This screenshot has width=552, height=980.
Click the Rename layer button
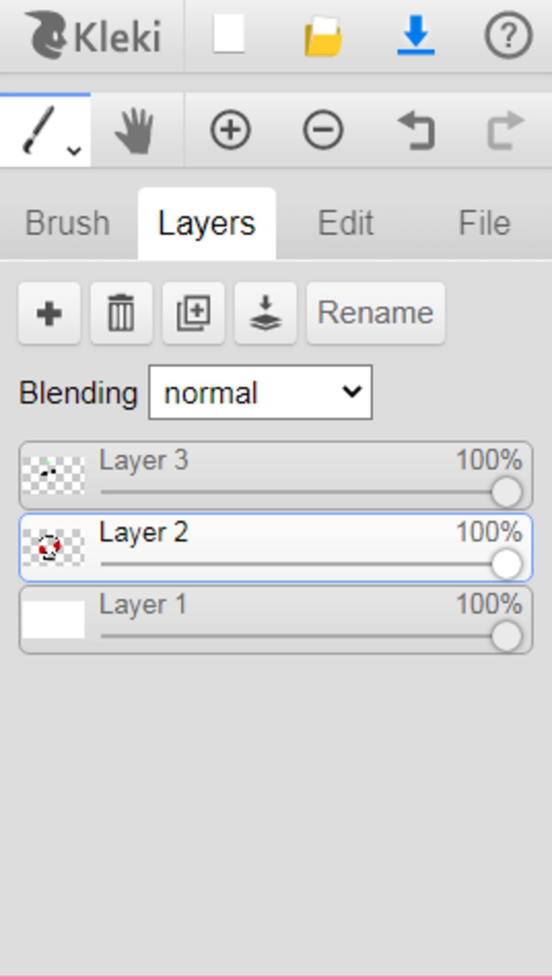pos(376,312)
